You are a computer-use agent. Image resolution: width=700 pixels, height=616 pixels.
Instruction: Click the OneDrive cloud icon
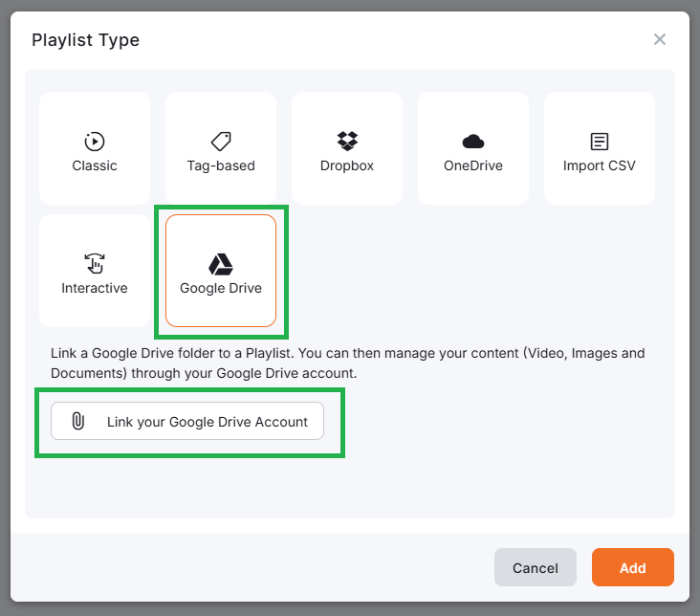pos(473,142)
